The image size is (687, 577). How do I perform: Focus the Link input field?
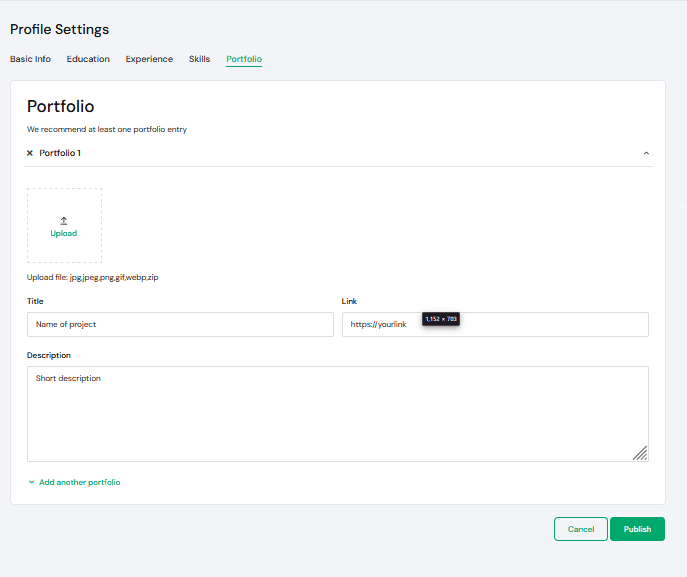(495, 324)
